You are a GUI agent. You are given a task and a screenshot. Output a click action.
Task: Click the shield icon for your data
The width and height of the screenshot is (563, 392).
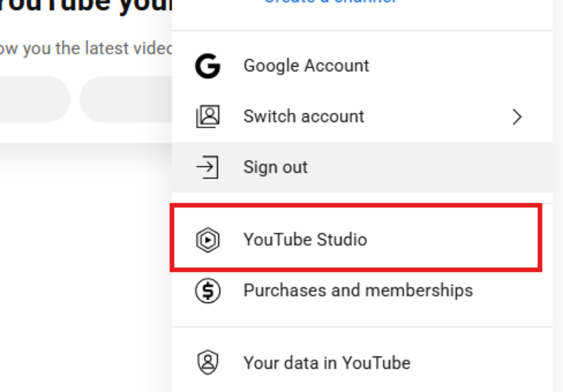(208, 362)
